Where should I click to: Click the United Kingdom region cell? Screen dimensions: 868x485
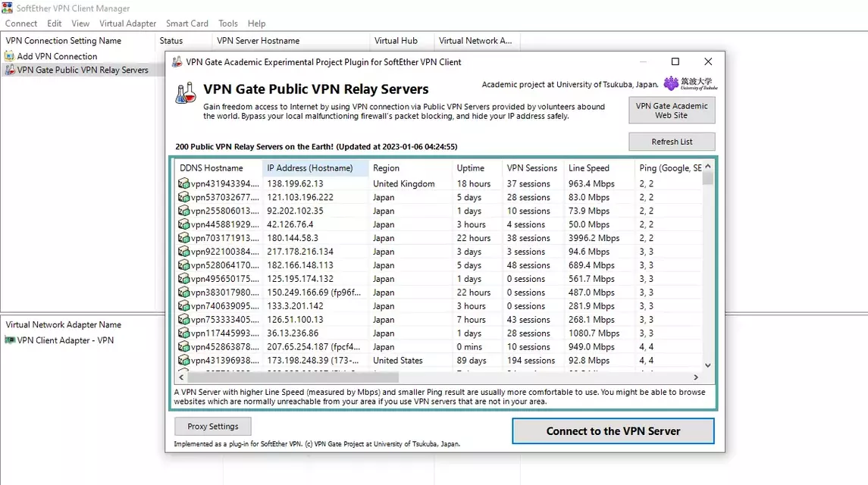click(x=403, y=183)
